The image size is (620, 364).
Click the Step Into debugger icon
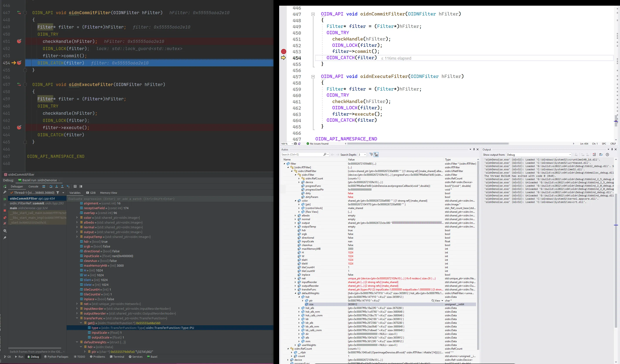click(57, 186)
